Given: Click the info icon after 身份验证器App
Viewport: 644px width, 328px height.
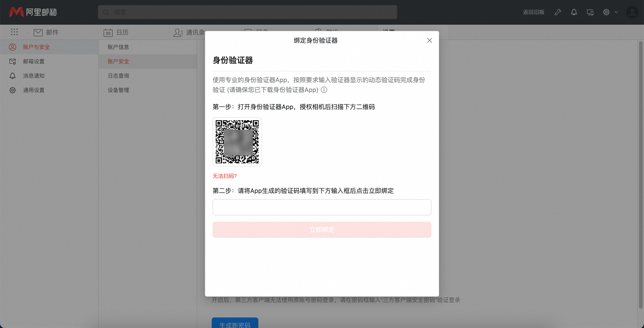Looking at the screenshot, I should (x=324, y=90).
